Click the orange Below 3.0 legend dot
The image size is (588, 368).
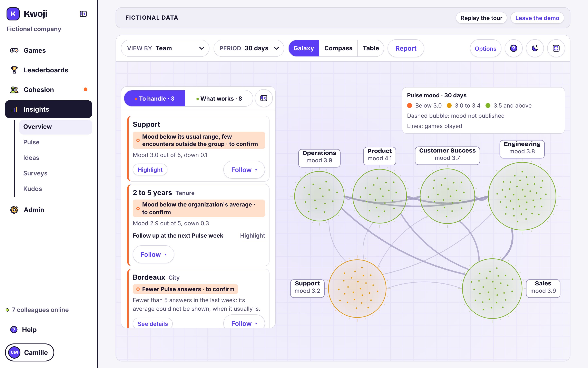click(409, 105)
